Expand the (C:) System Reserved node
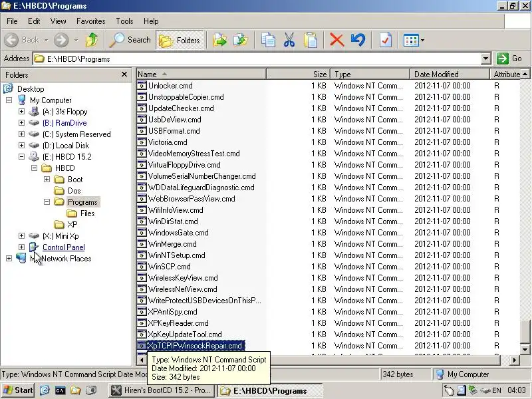This screenshot has height=399, width=532. tap(22, 134)
